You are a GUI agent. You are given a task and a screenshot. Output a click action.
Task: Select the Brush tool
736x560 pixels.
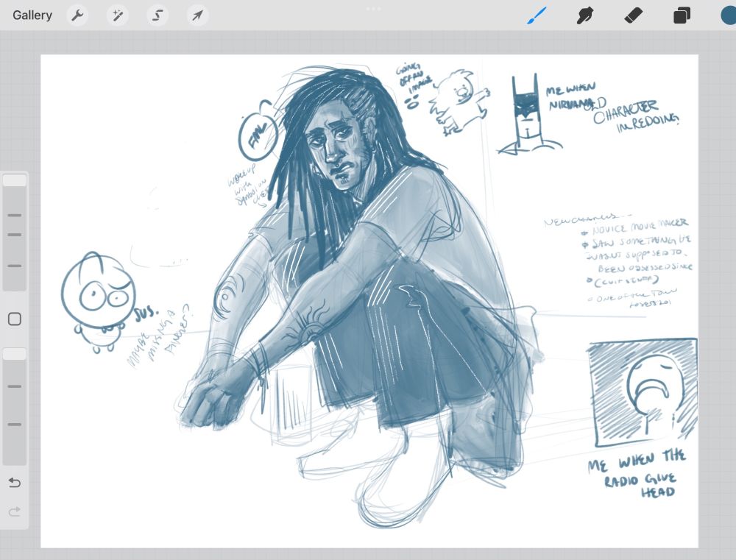click(x=537, y=15)
